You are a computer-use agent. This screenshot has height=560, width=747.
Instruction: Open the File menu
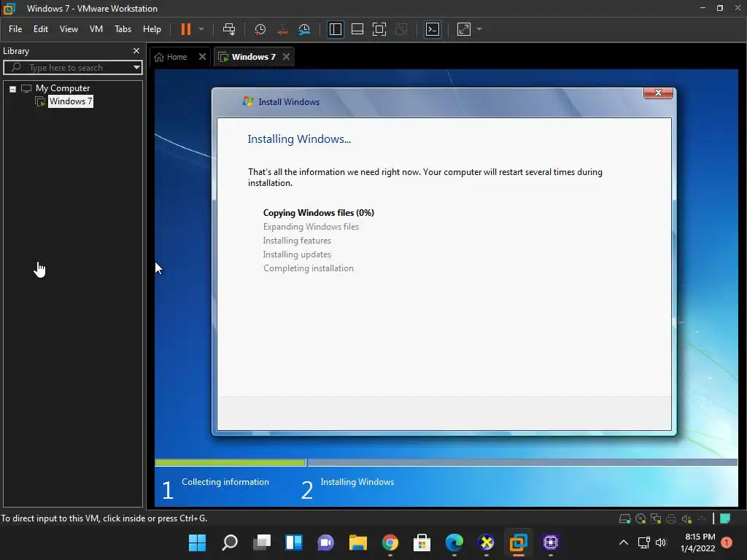15,29
